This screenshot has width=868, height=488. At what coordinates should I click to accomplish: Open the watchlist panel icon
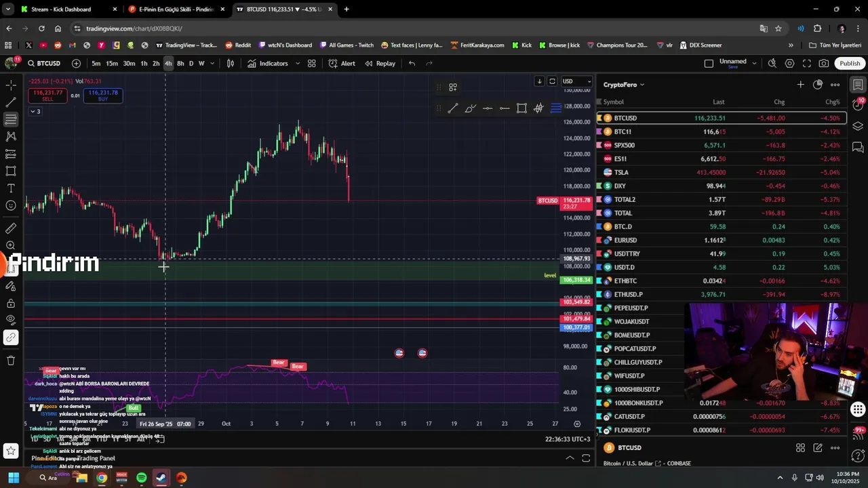(x=858, y=85)
